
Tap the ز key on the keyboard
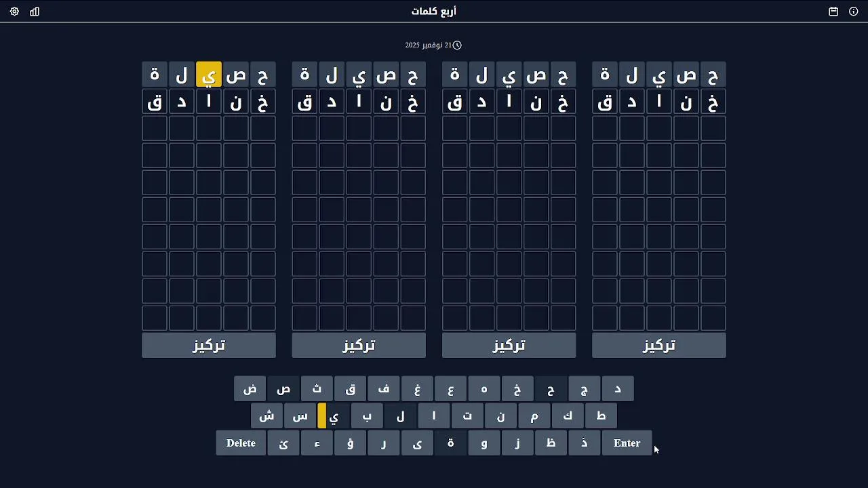point(517,443)
